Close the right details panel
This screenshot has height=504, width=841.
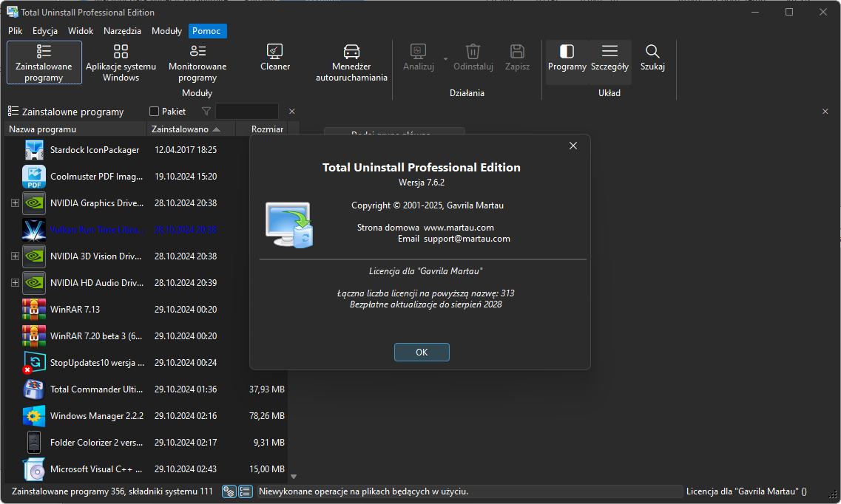[x=825, y=112]
